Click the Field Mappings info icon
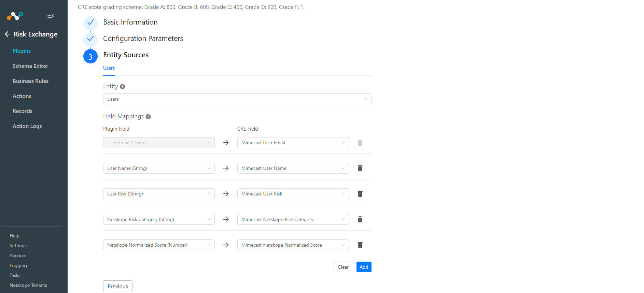This screenshot has width=644, height=293. point(148,117)
